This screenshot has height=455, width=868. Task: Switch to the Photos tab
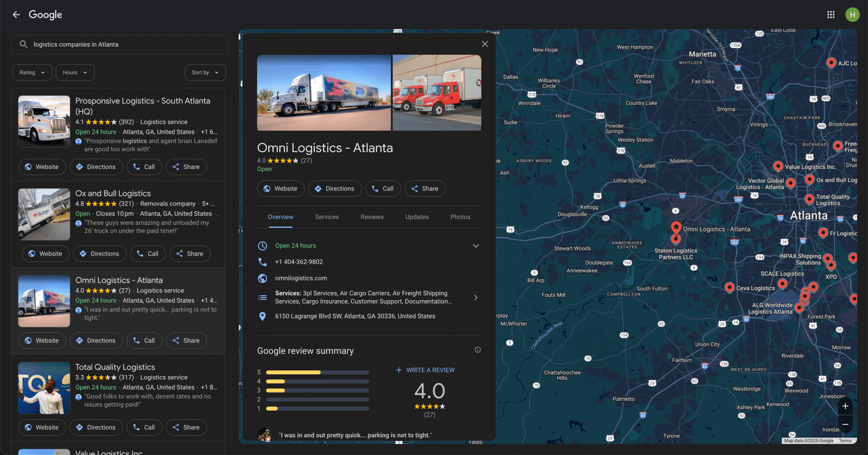[460, 217]
